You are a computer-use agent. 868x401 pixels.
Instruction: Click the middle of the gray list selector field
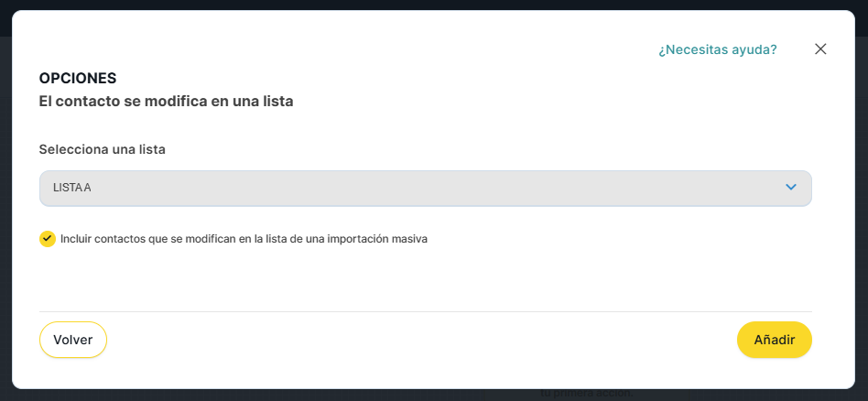tap(425, 188)
